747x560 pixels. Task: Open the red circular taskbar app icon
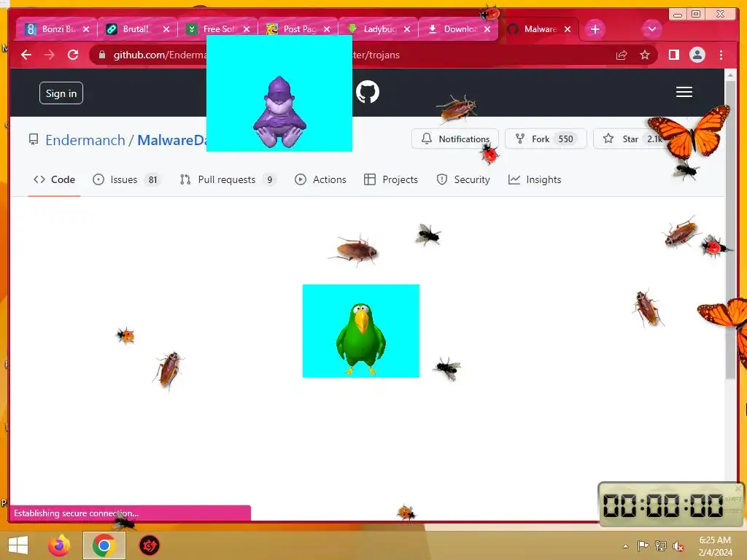[x=149, y=545]
